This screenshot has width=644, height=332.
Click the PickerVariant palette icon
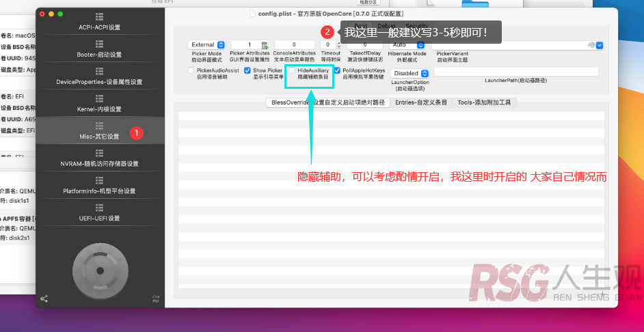(x=591, y=45)
